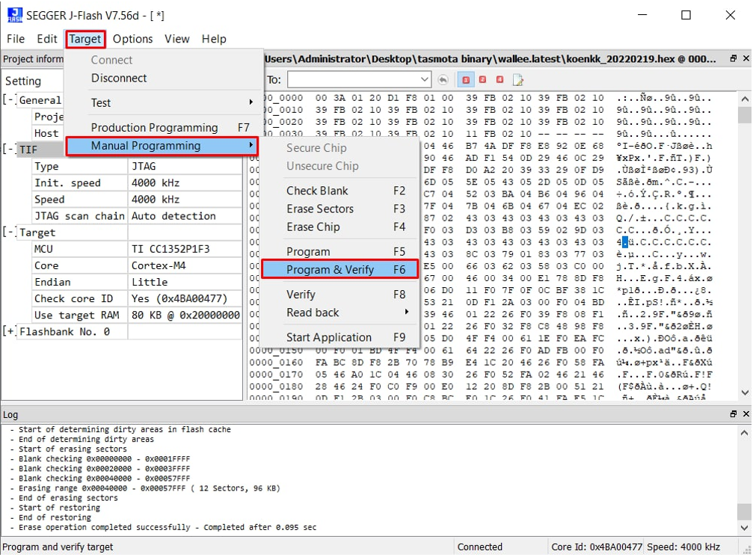Click the Target menu

[84, 39]
